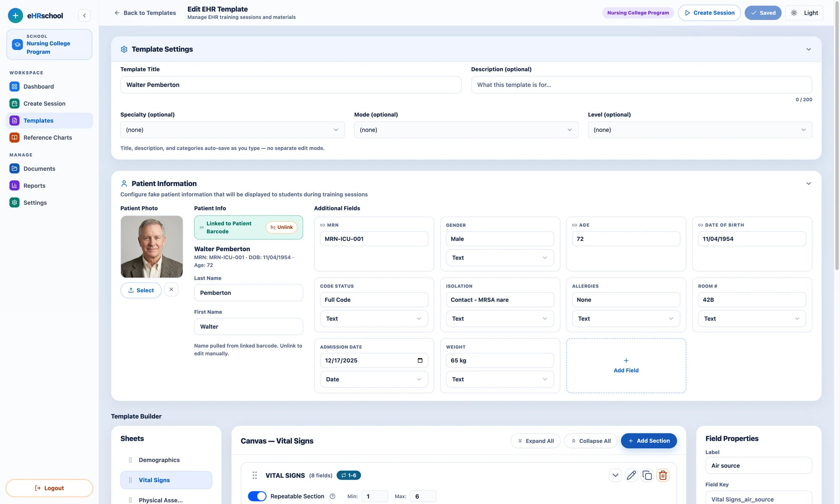Open the Mode dropdown
This screenshot has height=504, width=840.
click(466, 130)
